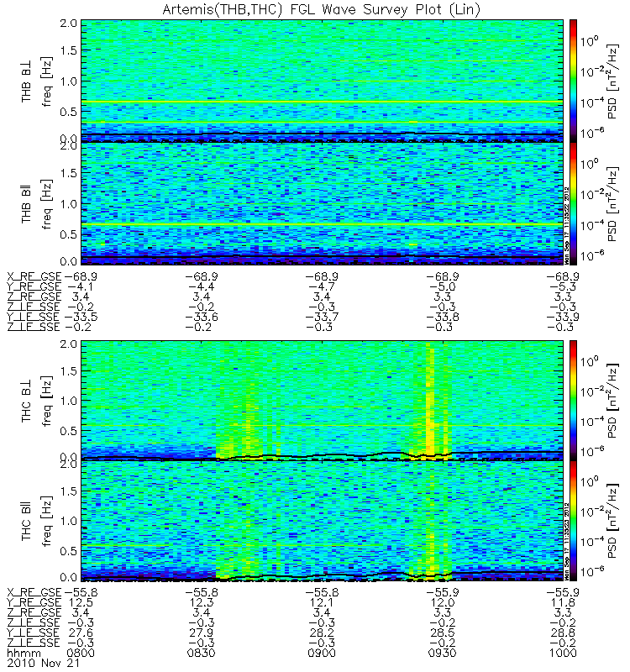Click the PSD color bar beside THB B⊥ panel
This screenshot has height=672, width=630.
click(573, 81)
